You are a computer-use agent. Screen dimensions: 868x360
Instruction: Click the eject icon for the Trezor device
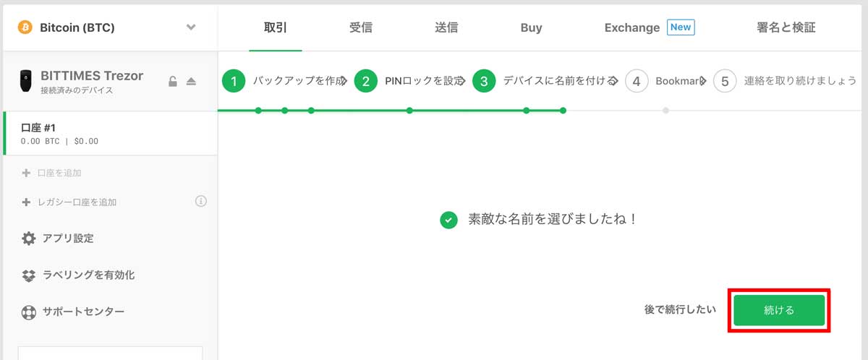pos(191,81)
